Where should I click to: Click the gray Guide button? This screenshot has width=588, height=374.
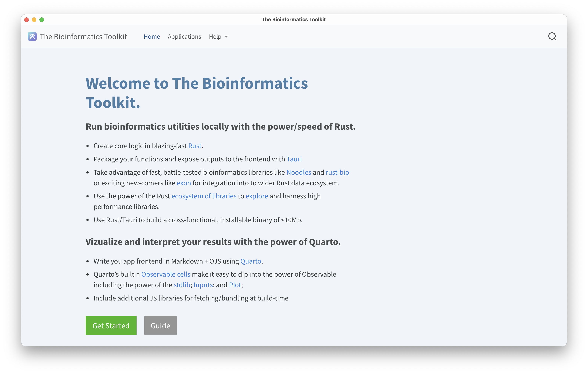(160, 325)
